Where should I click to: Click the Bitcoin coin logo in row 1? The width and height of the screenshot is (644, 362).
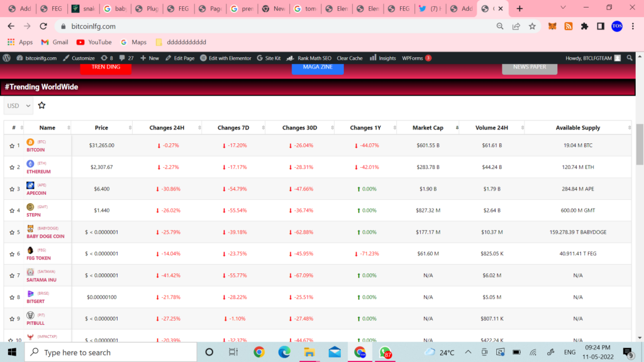[x=30, y=142]
